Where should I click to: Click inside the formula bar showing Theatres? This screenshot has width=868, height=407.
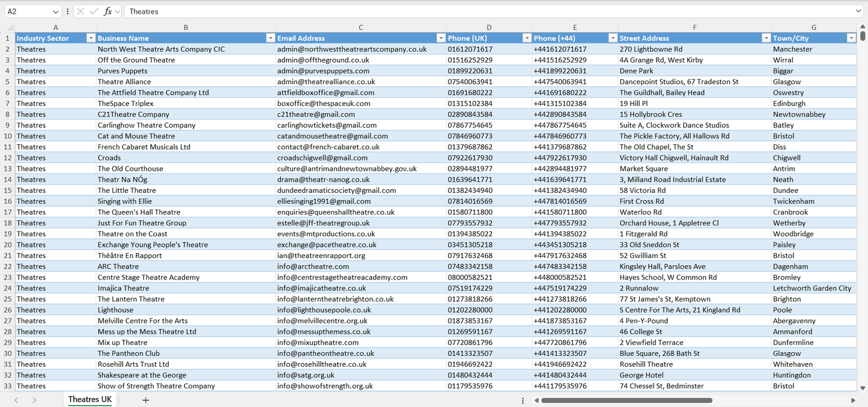[493, 11]
